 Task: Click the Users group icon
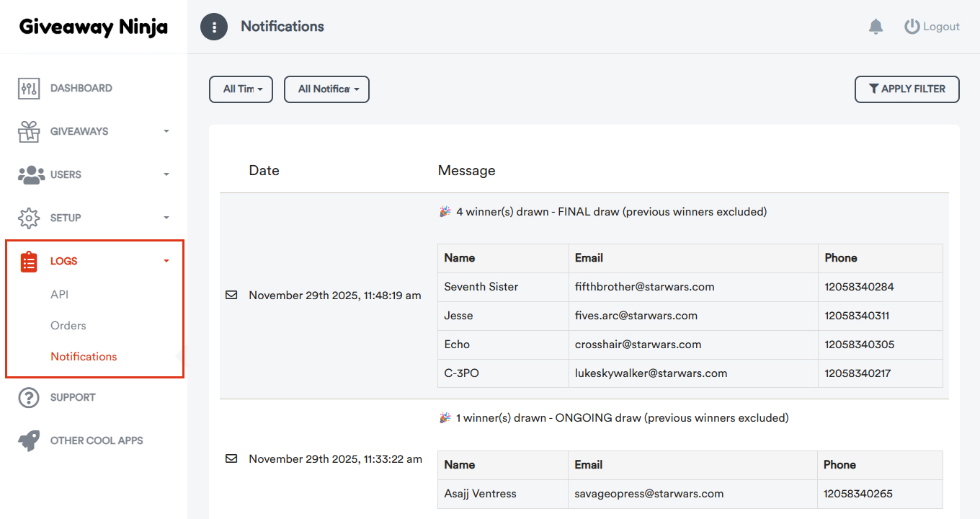coord(31,175)
